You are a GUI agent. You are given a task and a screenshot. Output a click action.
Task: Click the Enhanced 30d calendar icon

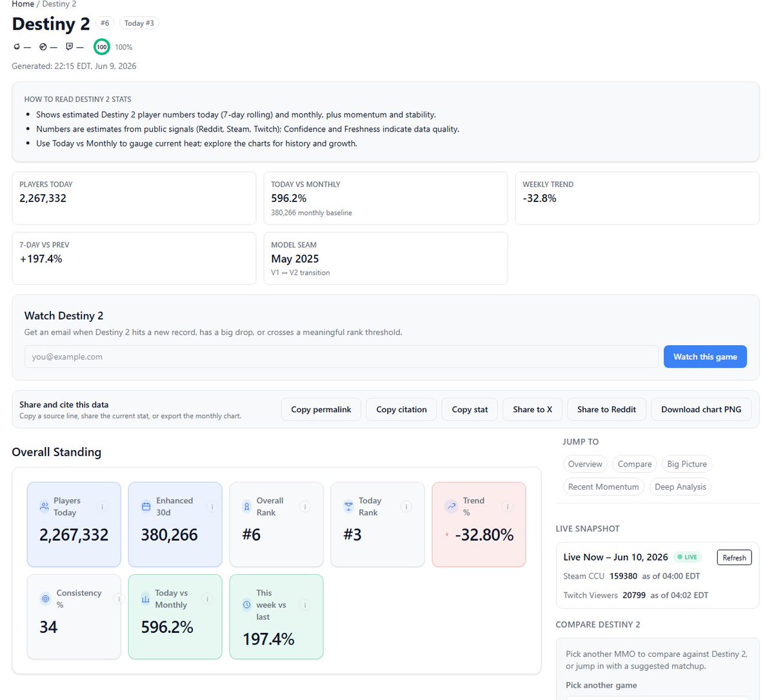point(146,506)
